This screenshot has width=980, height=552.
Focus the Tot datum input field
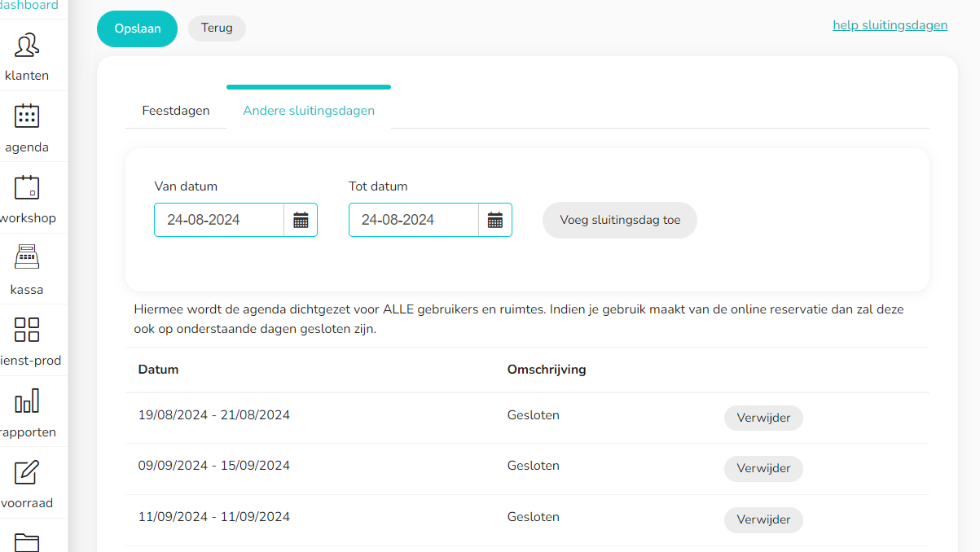pos(414,220)
